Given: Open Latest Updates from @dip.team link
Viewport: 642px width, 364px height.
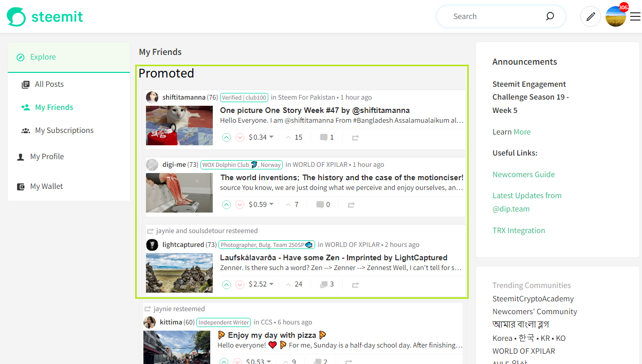Looking at the screenshot, I should pos(527,202).
